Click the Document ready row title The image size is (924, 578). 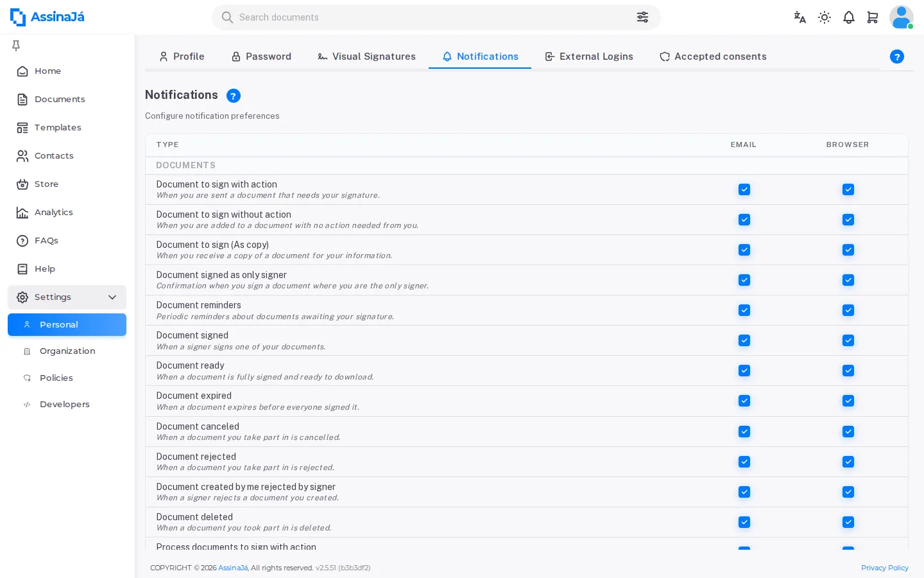[x=191, y=365]
